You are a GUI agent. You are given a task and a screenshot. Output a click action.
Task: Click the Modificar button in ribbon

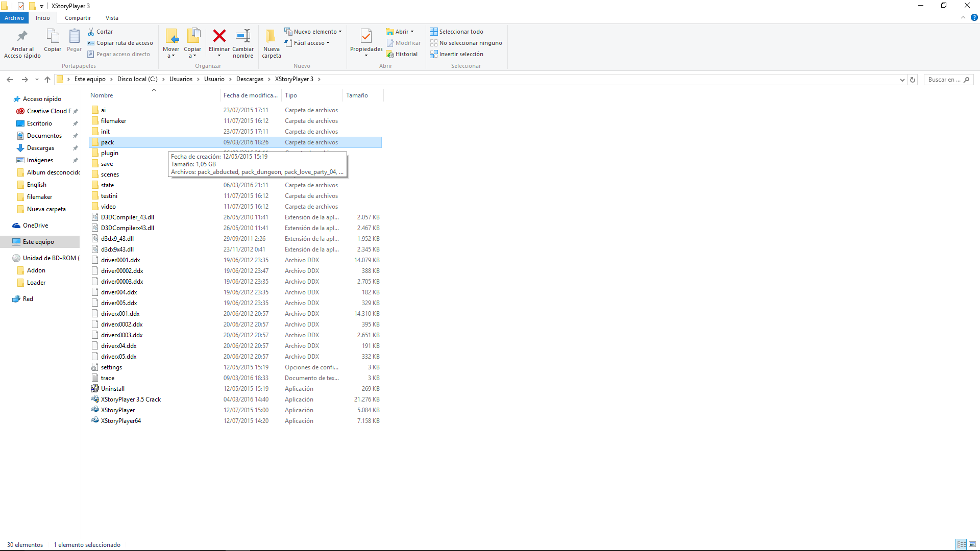click(x=403, y=43)
